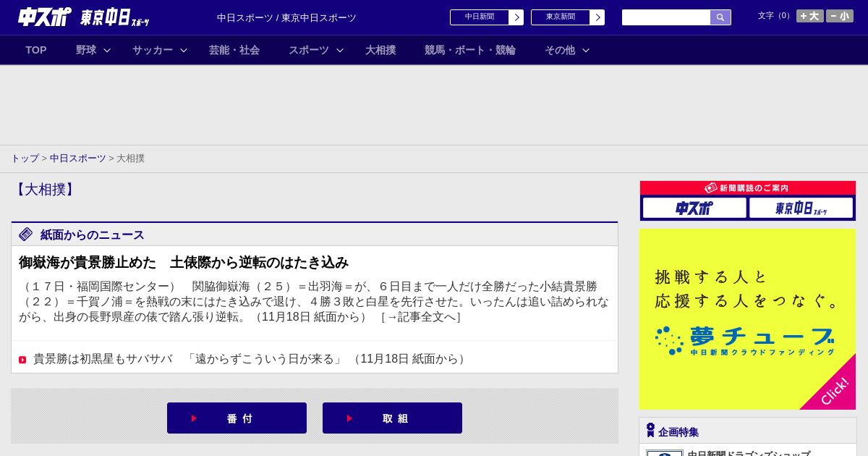Click the 中スポ logo in header
This screenshot has width=868, height=456.
pyautogui.click(x=44, y=17)
